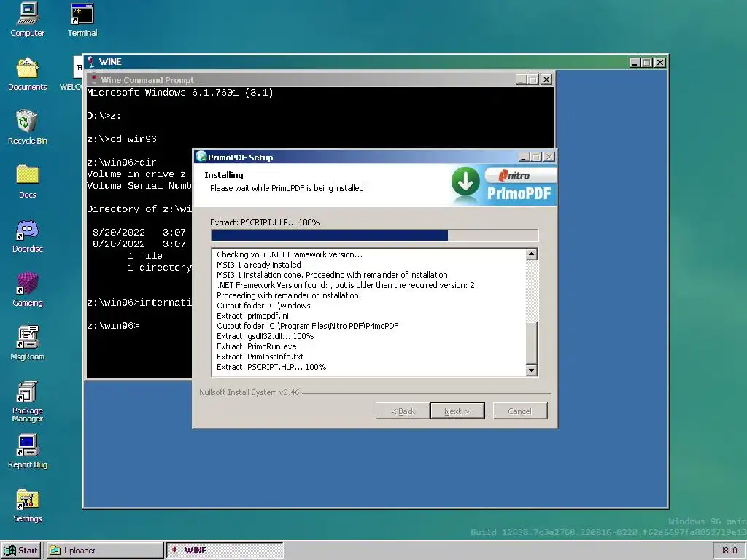The width and height of the screenshot is (747, 560).
Task: Maximize the Wine Command Prompt window
Action: 533,79
